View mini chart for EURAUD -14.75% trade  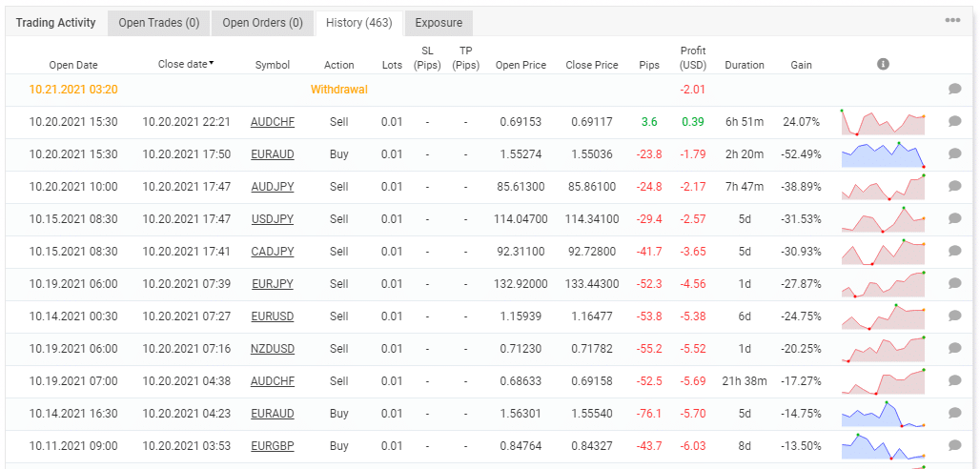click(x=883, y=414)
